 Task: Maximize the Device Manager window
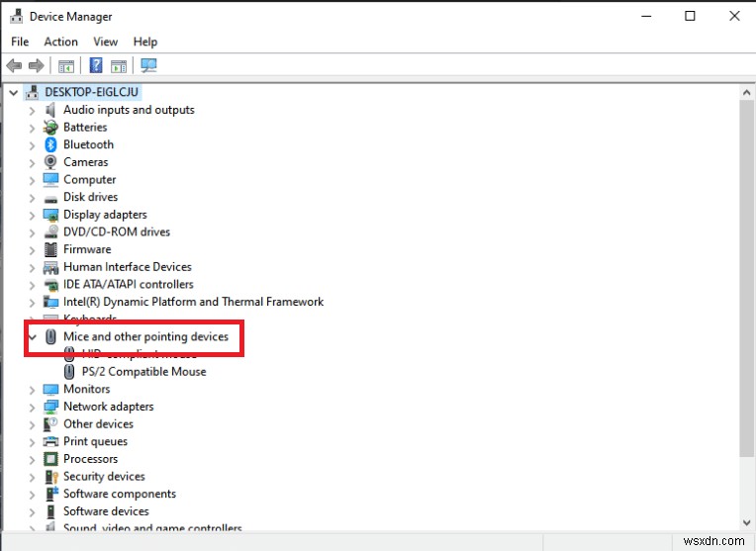(x=690, y=16)
